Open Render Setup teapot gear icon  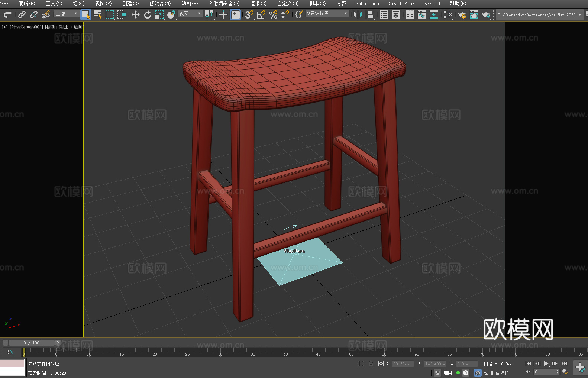(x=462, y=14)
